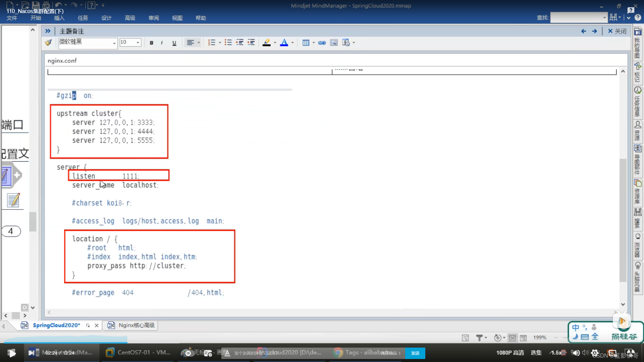The height and width of the screenshot is (362, 644).
Task: Skip to the next video
Action: 31,353
